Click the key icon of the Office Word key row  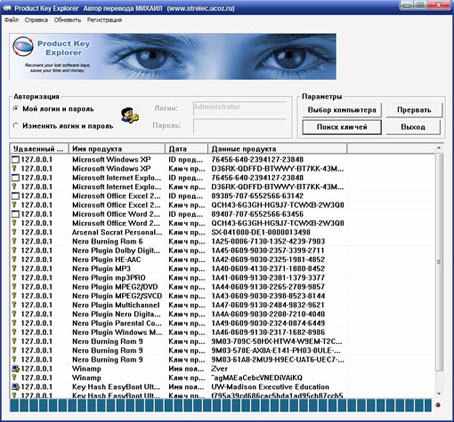pyautogui.click(x=14, y=223)
